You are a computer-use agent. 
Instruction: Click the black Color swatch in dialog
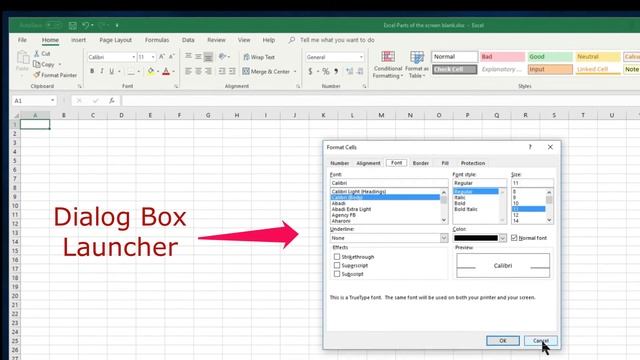(x=476, y=238)
